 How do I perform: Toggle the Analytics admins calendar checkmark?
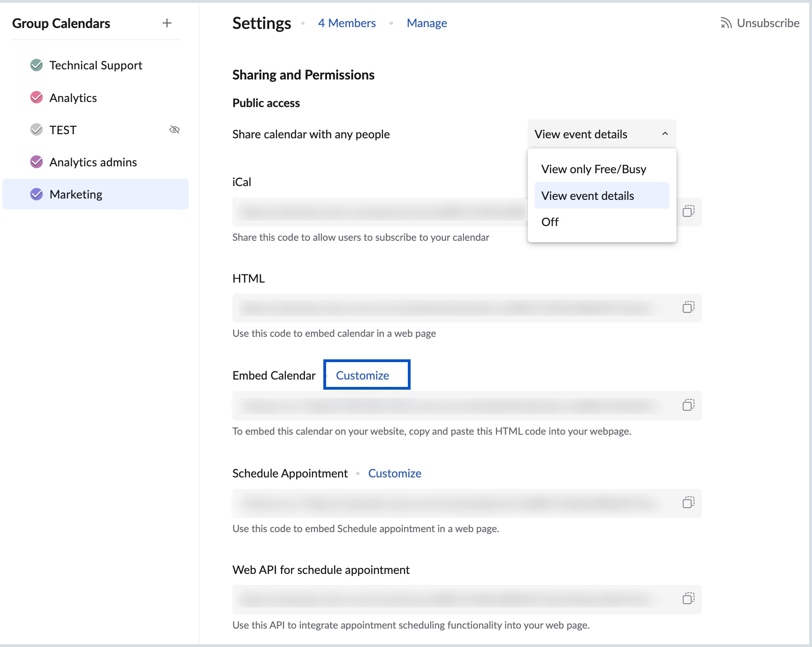[36, 162]
